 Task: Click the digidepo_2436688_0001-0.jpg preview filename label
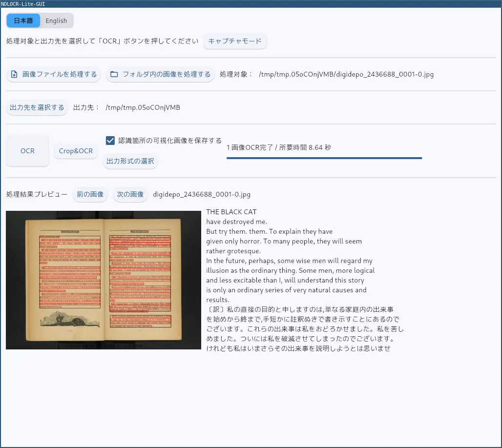pos(202,194)
